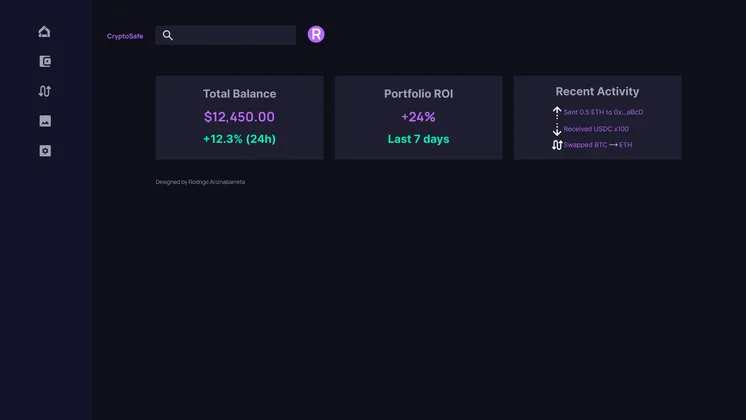The height and width of the screenshot is (420, 746).
Task: Open 'Sent 0.5 ETH to 0x...aBcD' entry
Action: coord(603,112)
